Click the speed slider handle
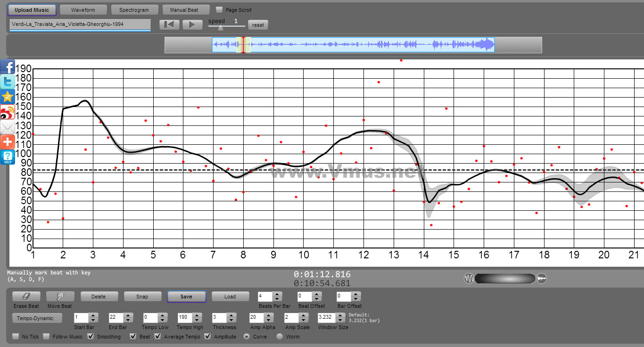 tap(220, 27)
